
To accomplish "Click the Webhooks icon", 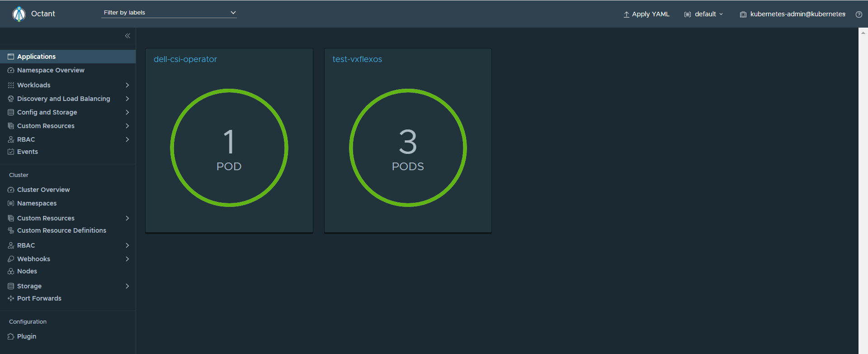I will pyautogui.click(x=11, y=259).
